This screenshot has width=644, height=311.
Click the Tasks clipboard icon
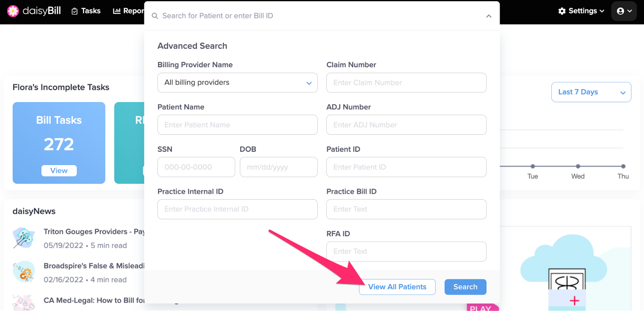pos(74,11)
